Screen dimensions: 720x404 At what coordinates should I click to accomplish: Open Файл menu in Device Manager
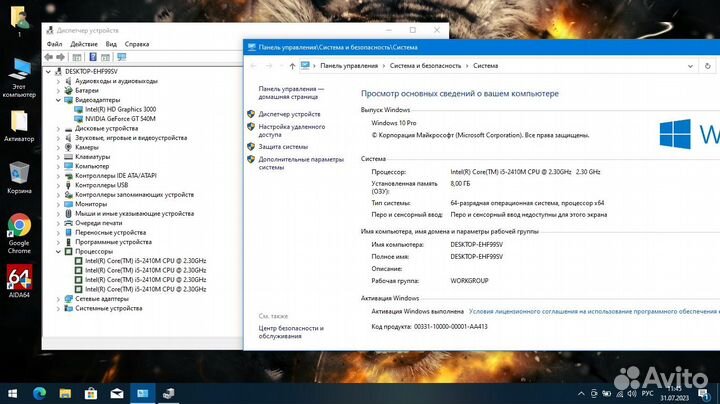click(x=54, y=44)
